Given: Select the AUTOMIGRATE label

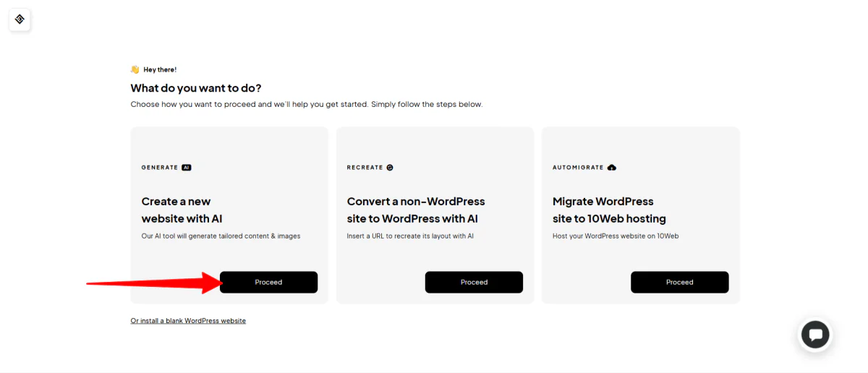Looking at the screenshot, I should pyautogui.click(x=578, y=167).
